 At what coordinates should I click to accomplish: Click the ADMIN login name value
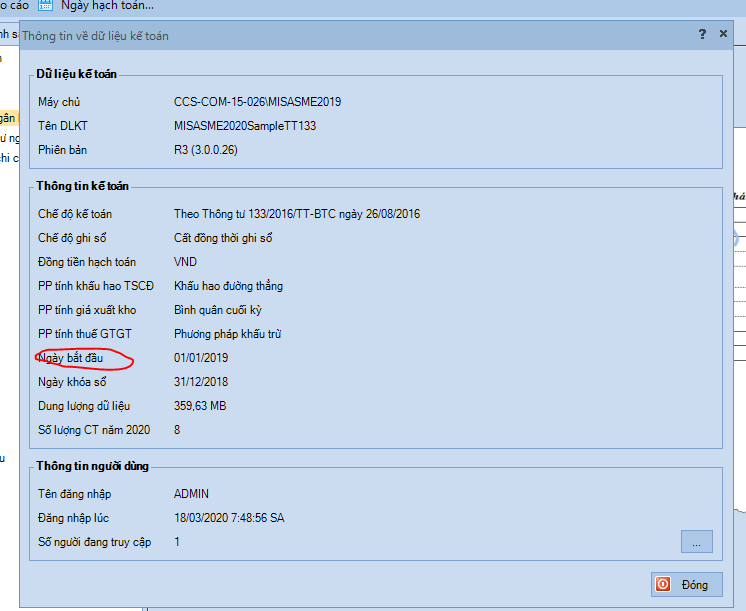coord(191,494)
